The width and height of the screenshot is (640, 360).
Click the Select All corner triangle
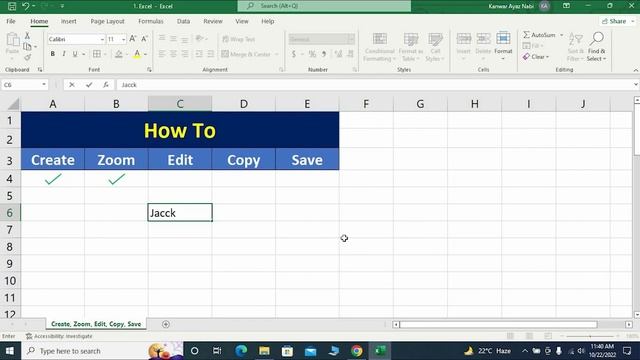point(13,104)
